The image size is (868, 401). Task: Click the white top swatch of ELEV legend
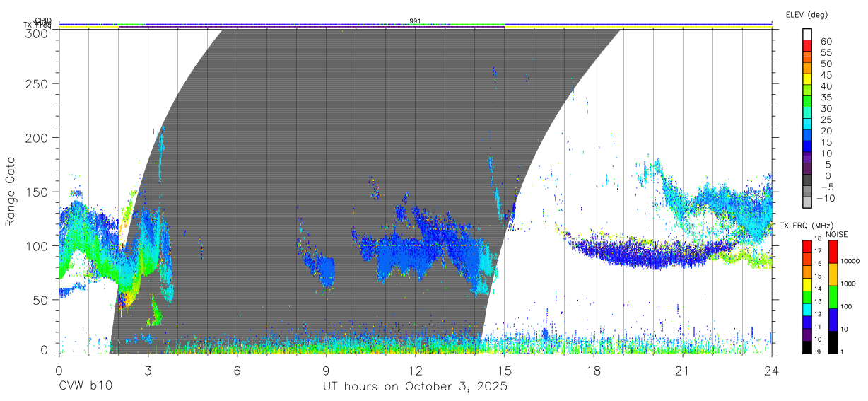tap(807, 34)
